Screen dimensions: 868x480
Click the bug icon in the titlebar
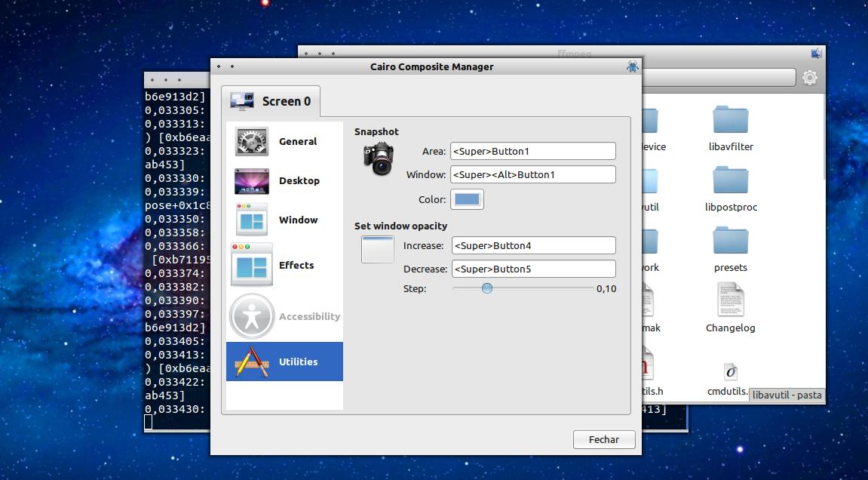(x=632, y=67)
